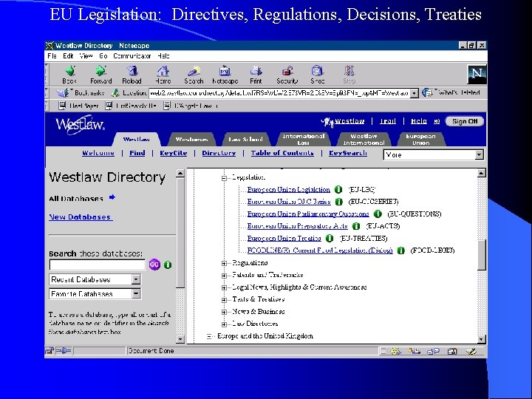Image resolution: width=532 pixels, height=399 pixels.
Task: Expand the Texts & Treatises node
Action: (224, 300)
